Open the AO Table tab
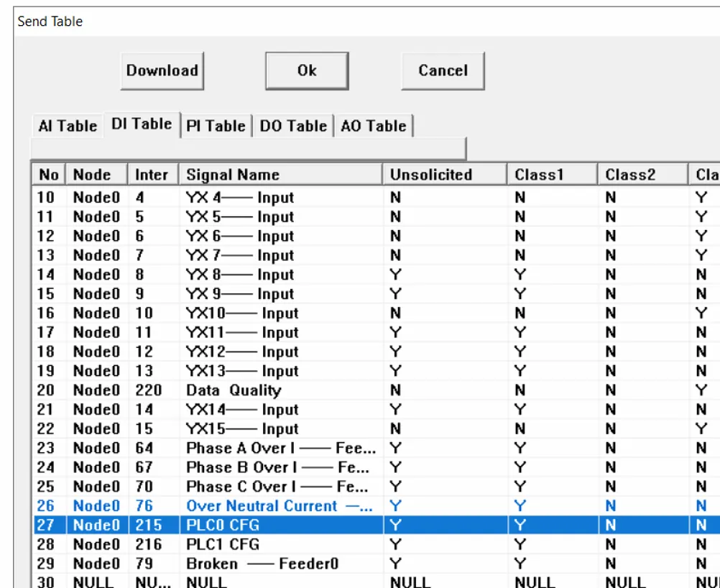The height and width of the screenshot is (588, 720). [374, 125]
